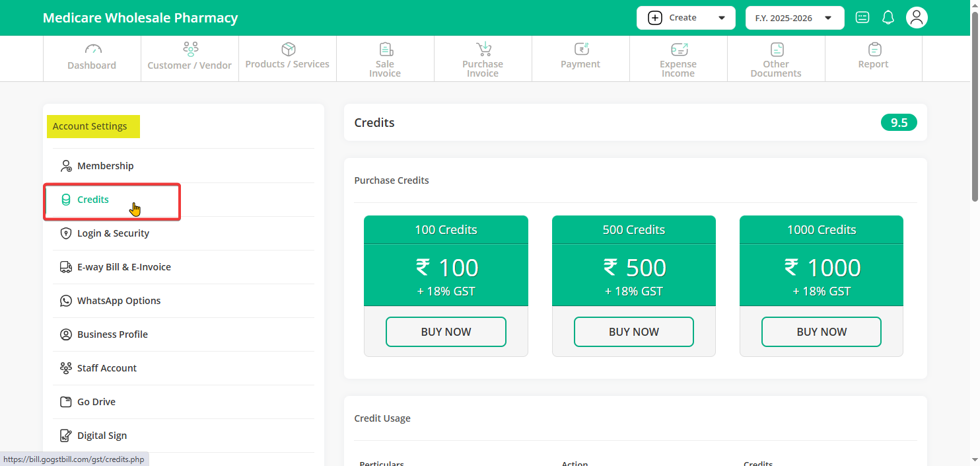
Task: Click the Products / Services box icon
Action: 288,50
